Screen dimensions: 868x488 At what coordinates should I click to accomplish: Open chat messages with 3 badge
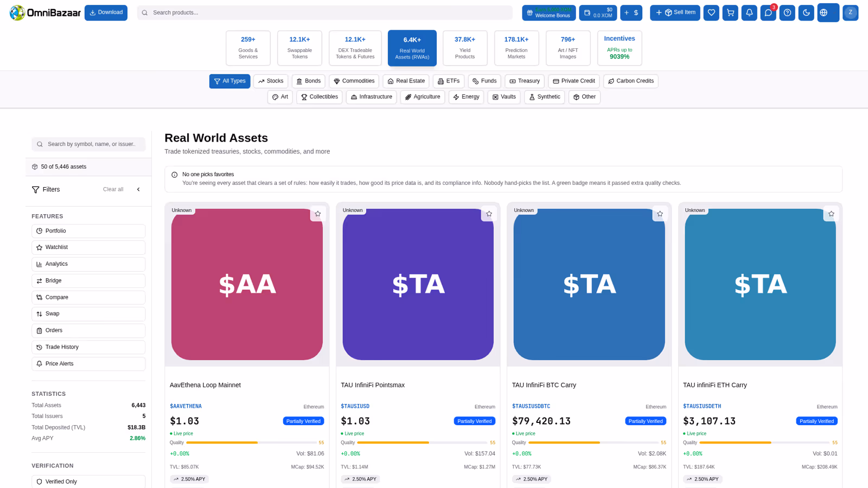point(768,12)
